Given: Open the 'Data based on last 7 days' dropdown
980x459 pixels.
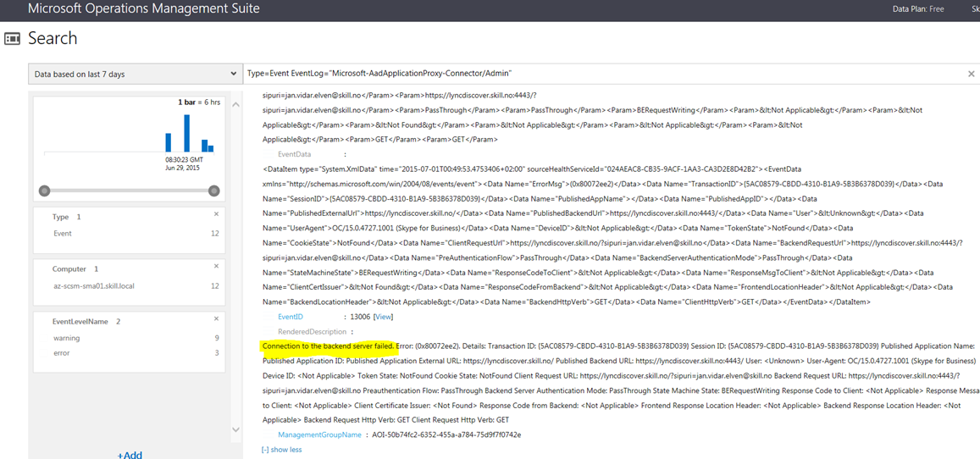Looking at the screenshot, I should pos(136,74).
